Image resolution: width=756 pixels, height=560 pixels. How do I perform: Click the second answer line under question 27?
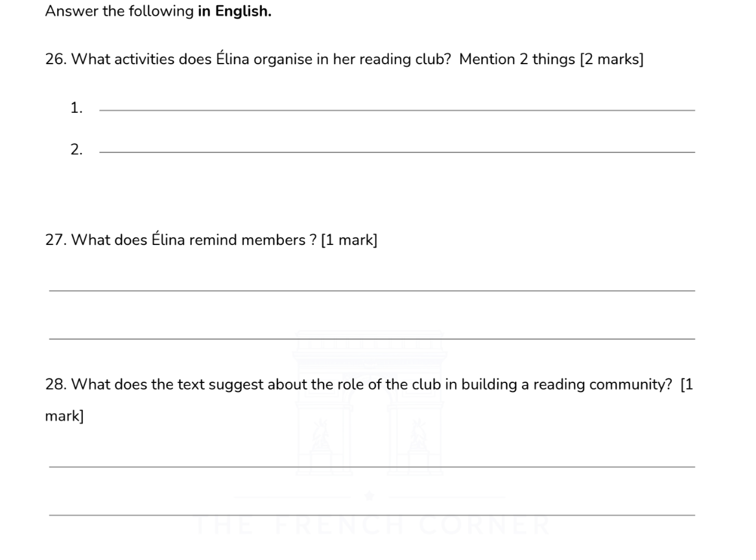[x=372, y=338]
